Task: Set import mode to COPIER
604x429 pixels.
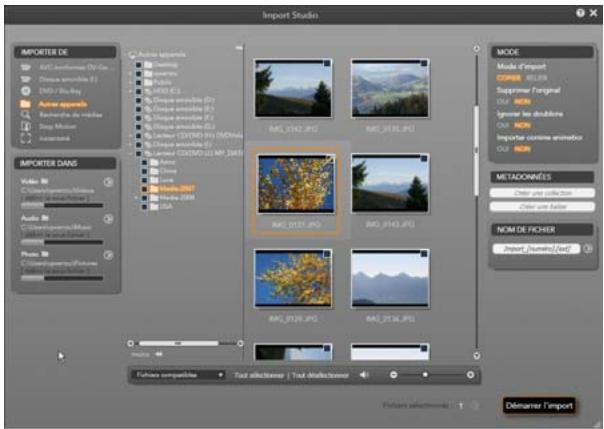Action: [508, 78]
